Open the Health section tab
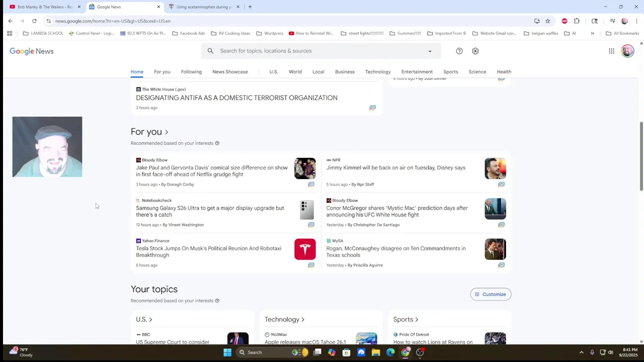644x362 pixels. click(504, 72)
